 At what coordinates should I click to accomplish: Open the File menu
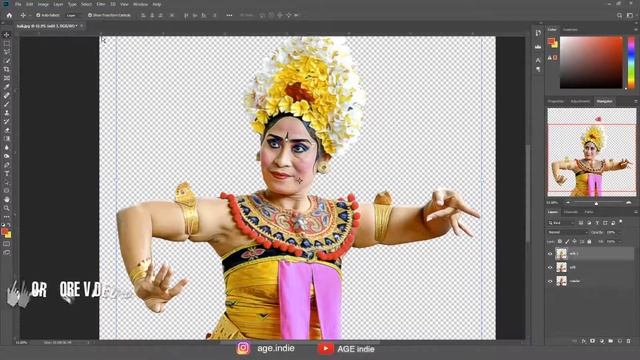(18, 4)
